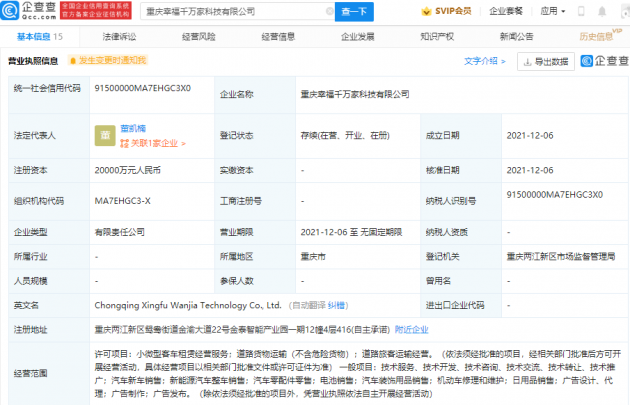The width and height of the screenshot is (630, 405).
Task: Switch to the 企业发展 tab
Action: click(358, 37)
